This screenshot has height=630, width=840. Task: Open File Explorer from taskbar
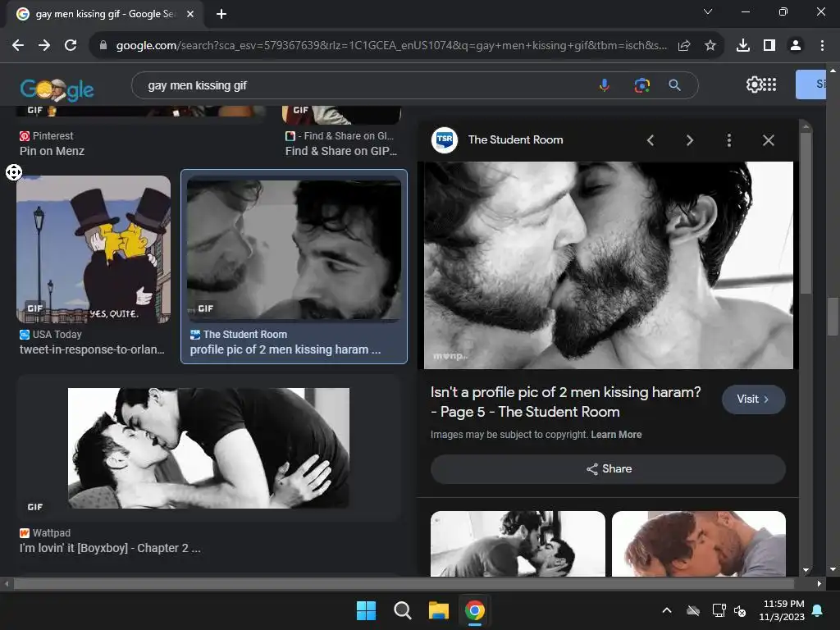tap(439, 610)
